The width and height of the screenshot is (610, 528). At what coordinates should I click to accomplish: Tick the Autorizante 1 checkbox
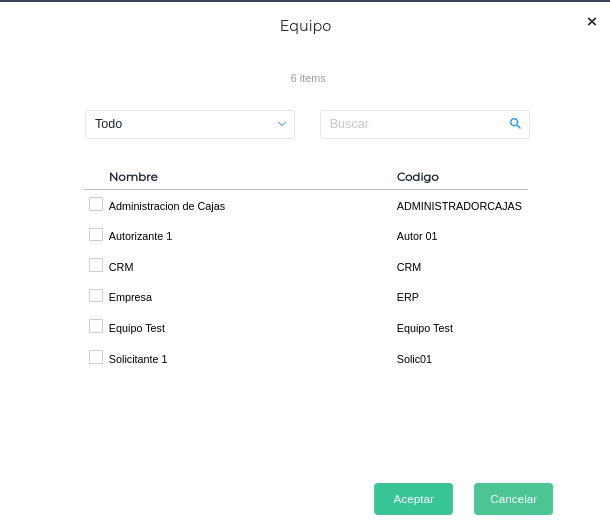(96, 235)
